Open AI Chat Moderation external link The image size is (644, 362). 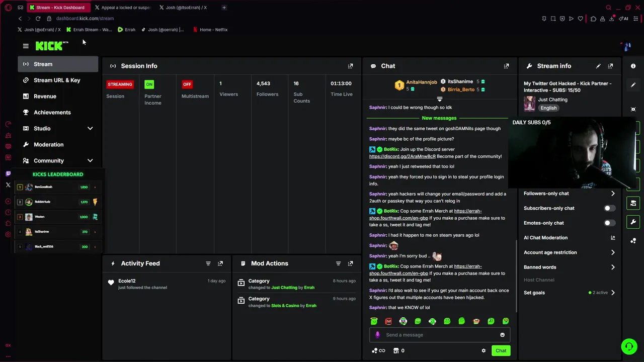pos(613,238)
